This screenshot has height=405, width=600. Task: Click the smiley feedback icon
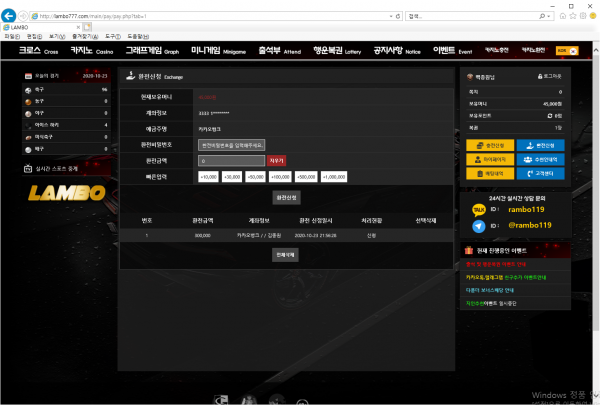[x=593, y=16]
